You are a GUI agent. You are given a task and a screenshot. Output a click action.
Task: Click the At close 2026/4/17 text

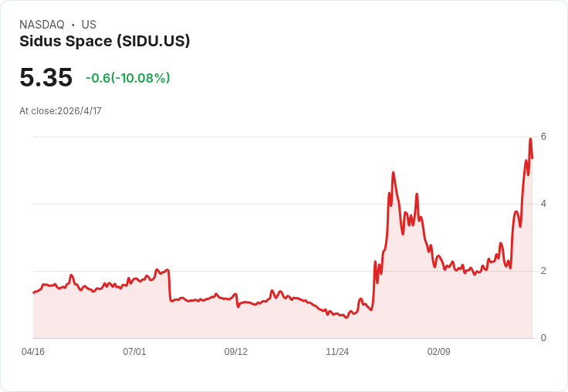click(60, 111)
